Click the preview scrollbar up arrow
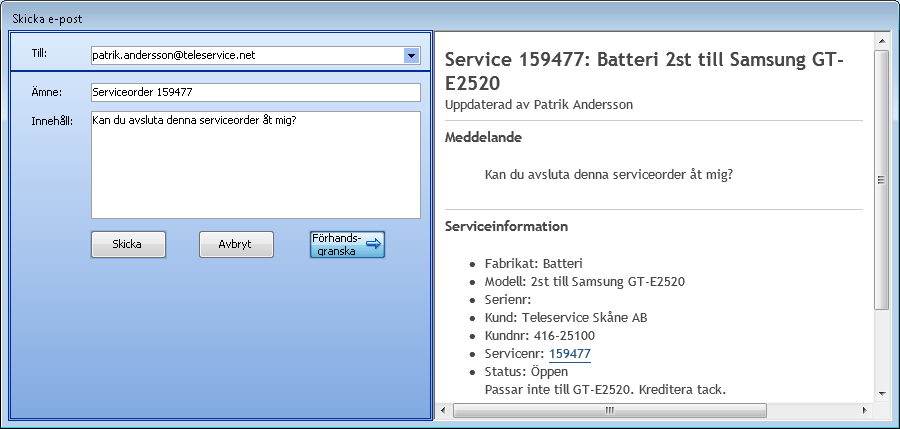Image resolution: width=900 pixels, height=429 pixels. (x=881, y=42)
